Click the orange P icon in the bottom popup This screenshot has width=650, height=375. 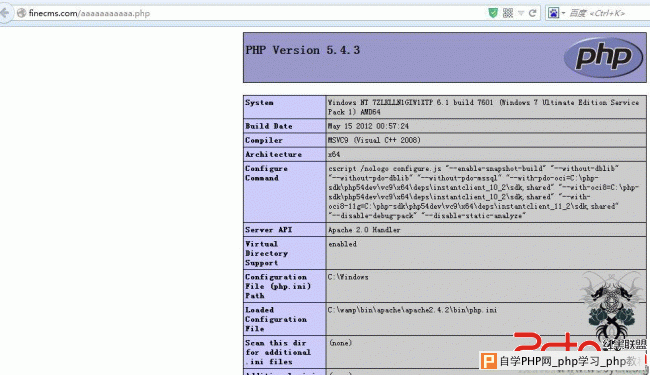(x=489, y=361)
